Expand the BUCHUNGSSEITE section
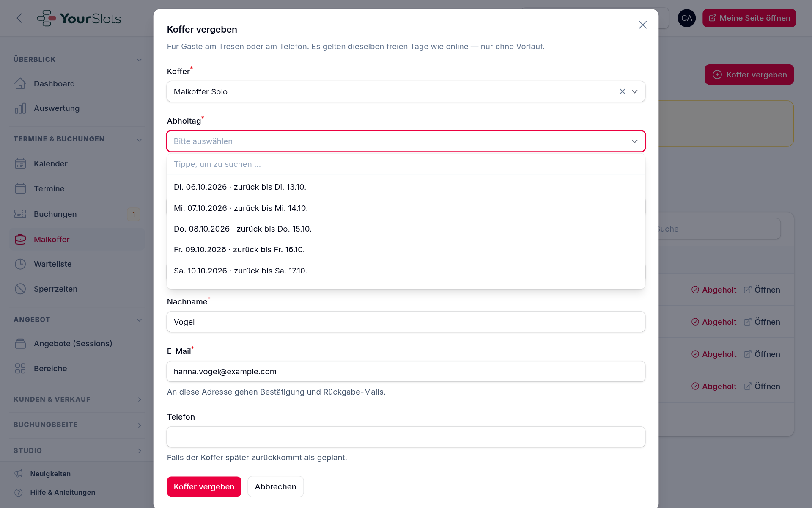Image resolution: width=812 pixels, height=508 pixels. (x=139, y=425)
